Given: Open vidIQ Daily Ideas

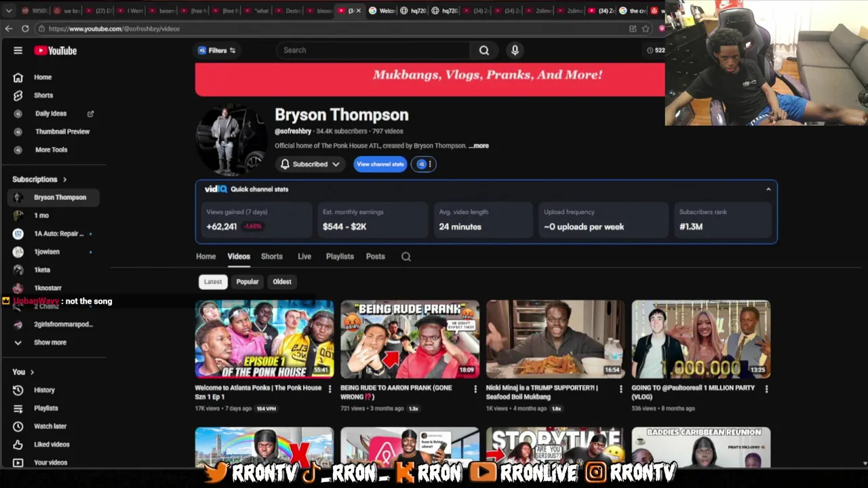Looking at the screenshot, I should 51,114.
